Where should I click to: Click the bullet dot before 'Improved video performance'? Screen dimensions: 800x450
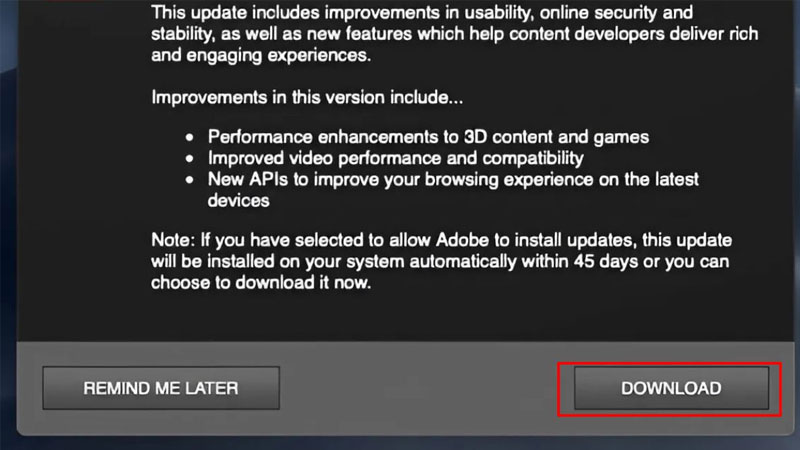pyautogui.click(x=191, y=158)
